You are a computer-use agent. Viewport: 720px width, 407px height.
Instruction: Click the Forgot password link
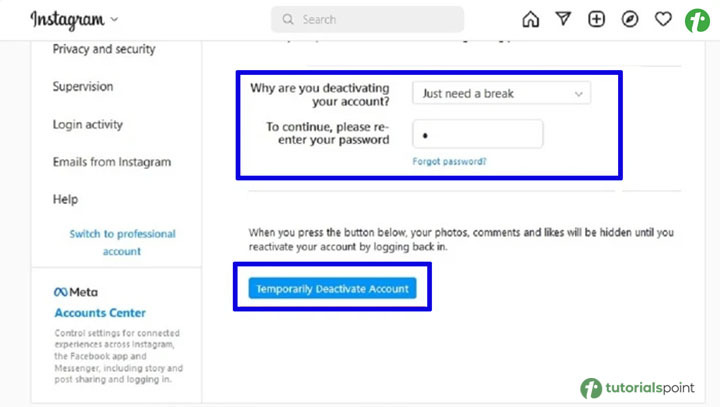point(449,161)
